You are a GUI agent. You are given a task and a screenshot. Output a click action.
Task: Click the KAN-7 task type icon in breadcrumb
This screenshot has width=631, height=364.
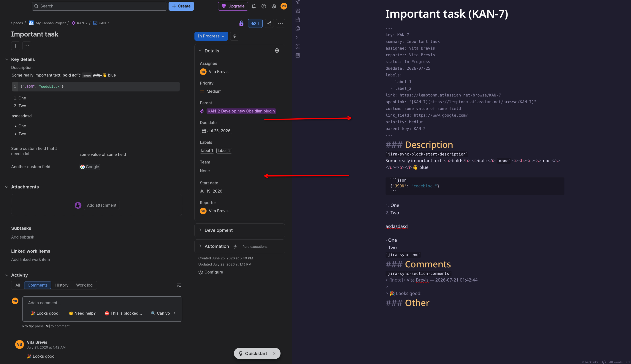tap(95, 23)
